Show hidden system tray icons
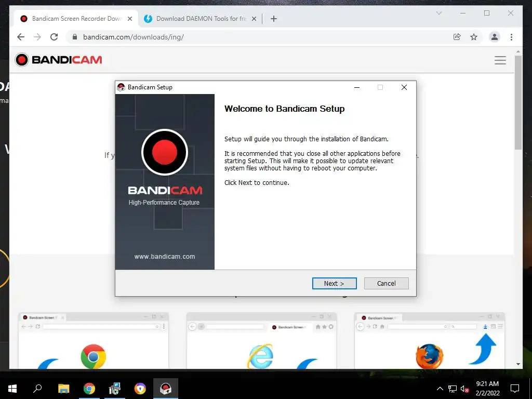 (x=440, y=389)
